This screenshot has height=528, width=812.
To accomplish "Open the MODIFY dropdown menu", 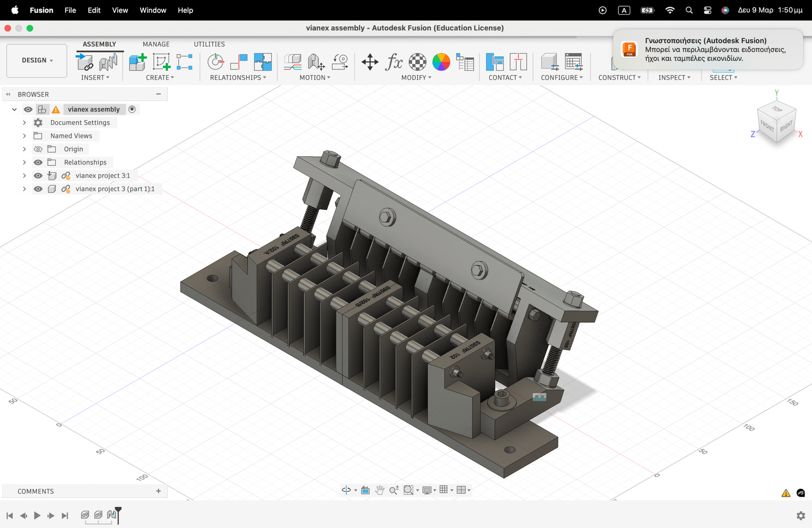I will tap(416, 78).
